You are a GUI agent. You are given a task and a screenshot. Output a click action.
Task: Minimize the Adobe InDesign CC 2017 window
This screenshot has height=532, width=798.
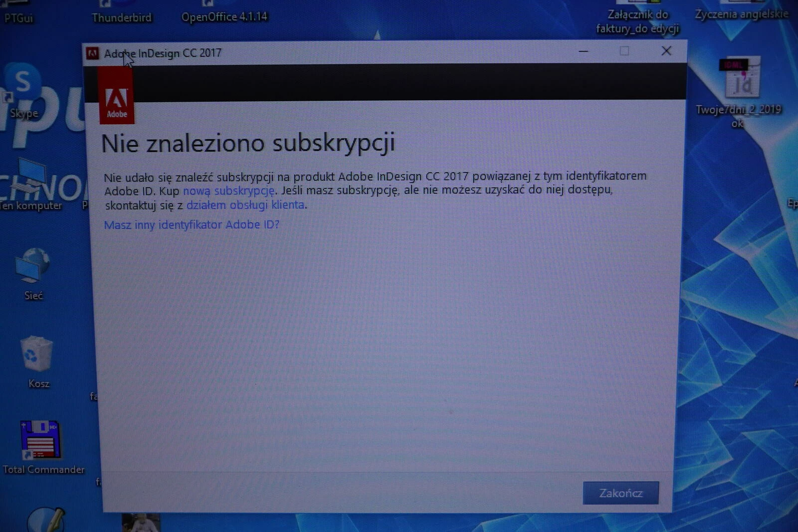tap(583, 51)
